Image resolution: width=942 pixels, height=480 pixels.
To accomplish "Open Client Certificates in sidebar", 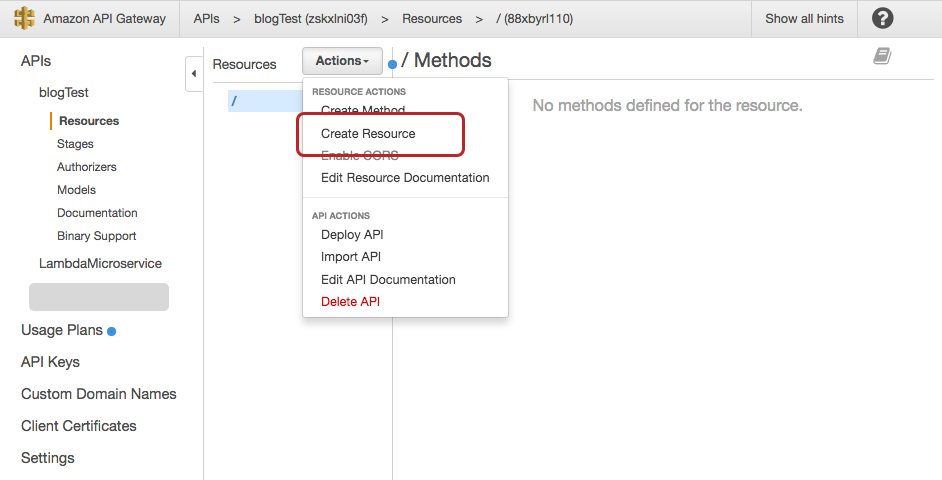I will point(79,426).
